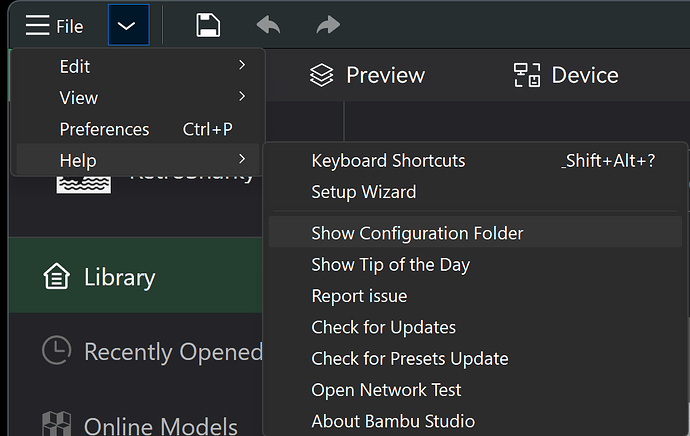Click the Ctrl+P shortcut text

click(x=207, y=129)
